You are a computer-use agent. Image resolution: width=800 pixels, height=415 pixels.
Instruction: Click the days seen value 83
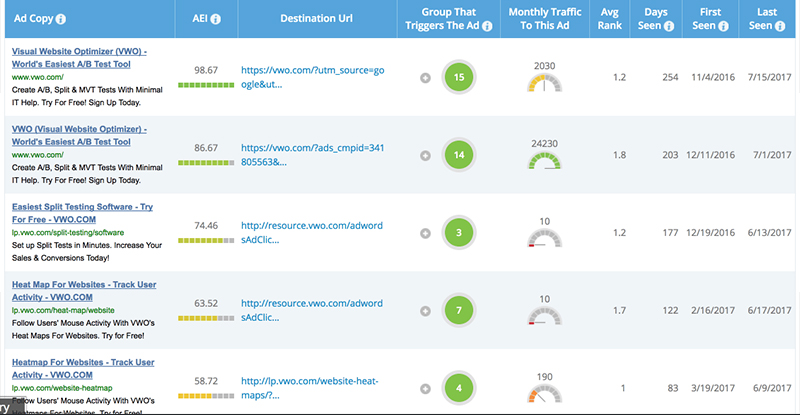[673, 388]
